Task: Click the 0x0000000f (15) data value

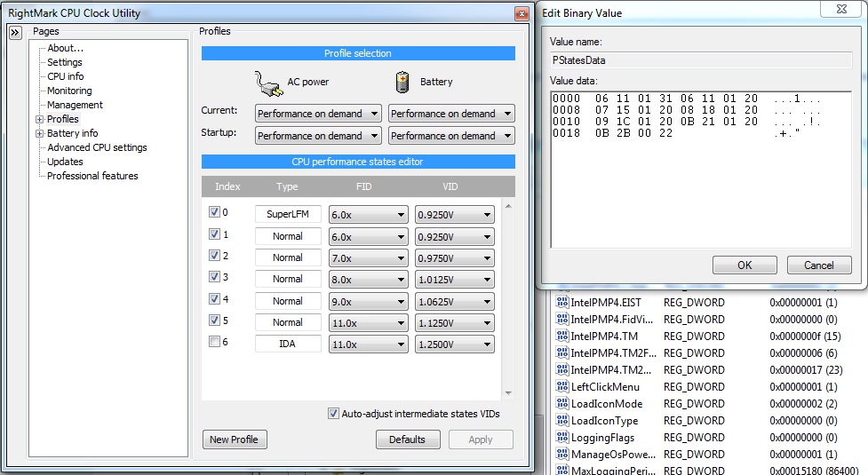Action: (x=805, y=336)
